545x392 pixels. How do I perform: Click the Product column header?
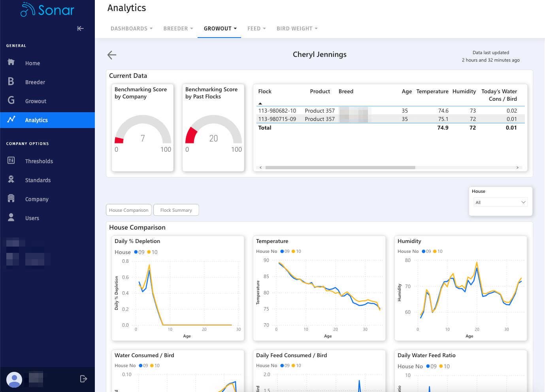(320, 91)
